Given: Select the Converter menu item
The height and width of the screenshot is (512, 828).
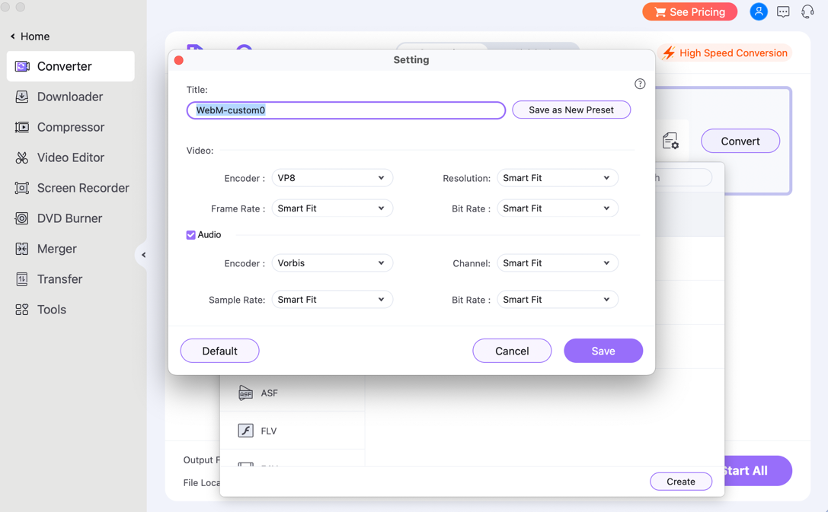Looking at the screenshot, I should pyautogui.click(x=71, y=67).
